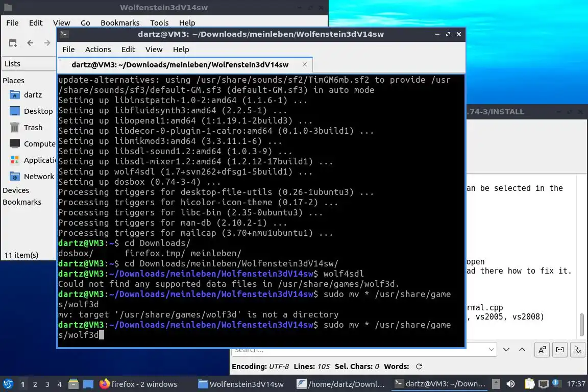The height and width of the screenshot is (392, 588).
Task: Open the Lists side pane selector
Action: point(29,64)
